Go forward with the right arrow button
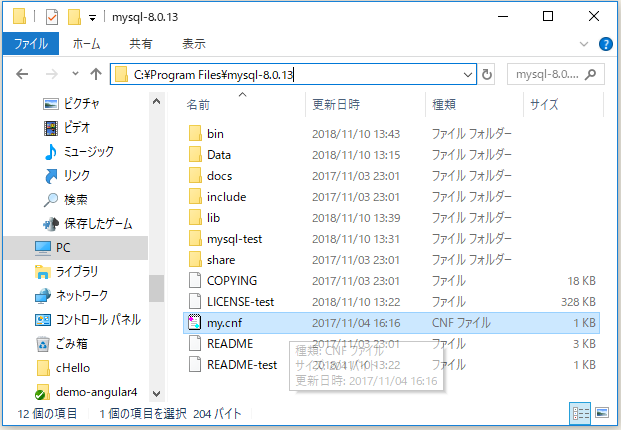The height and width of the screenshot is (430, 621). click(51, 74)
